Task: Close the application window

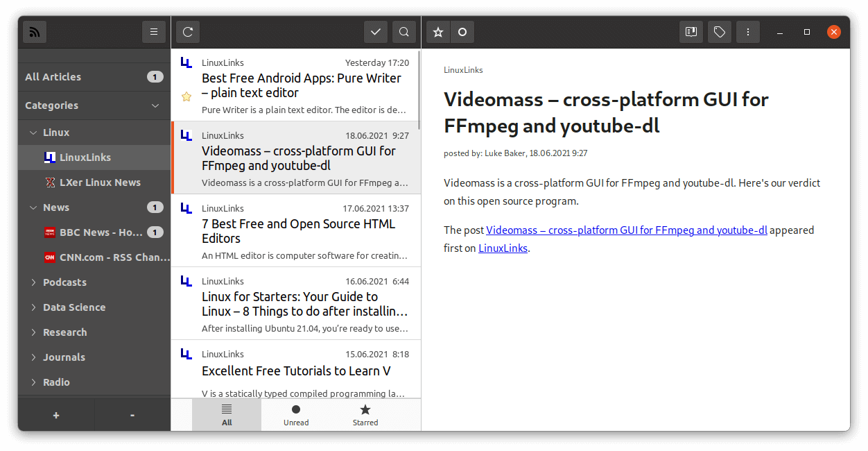Action: (x=834, y=32)
